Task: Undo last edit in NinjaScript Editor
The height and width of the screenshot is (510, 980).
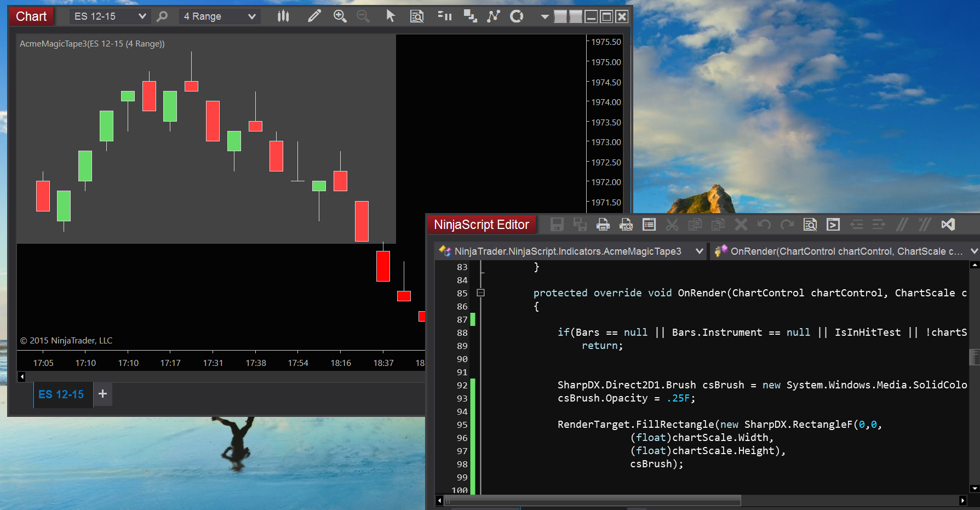Action: click(x=764, y=225)
